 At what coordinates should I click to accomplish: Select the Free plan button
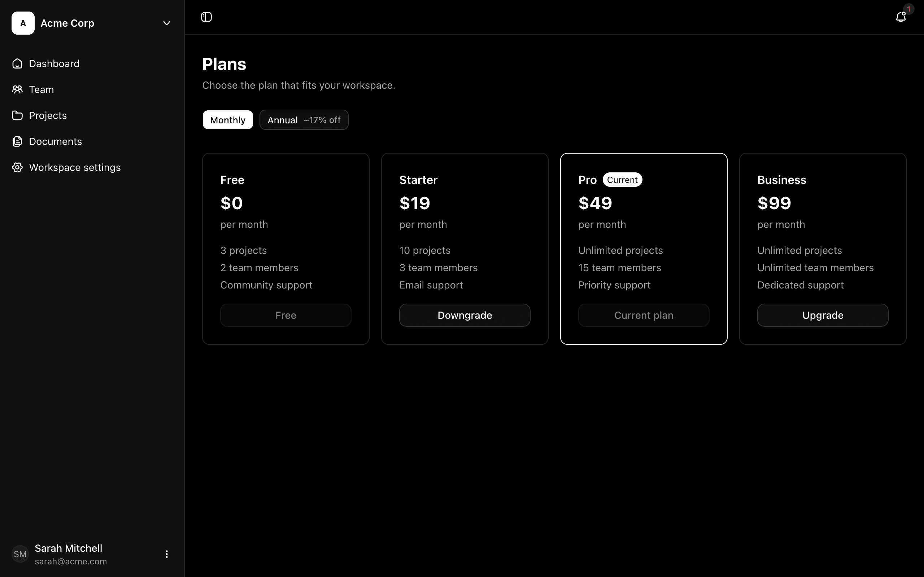coord(285,315)
